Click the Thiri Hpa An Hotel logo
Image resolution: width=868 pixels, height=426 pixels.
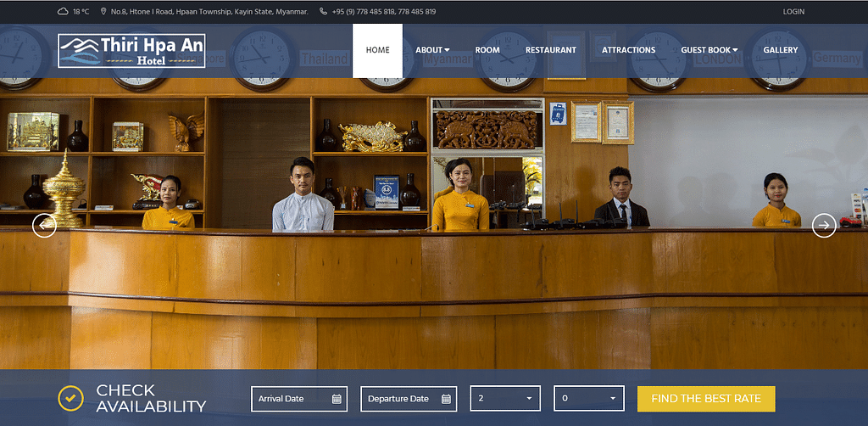[131, 50]
